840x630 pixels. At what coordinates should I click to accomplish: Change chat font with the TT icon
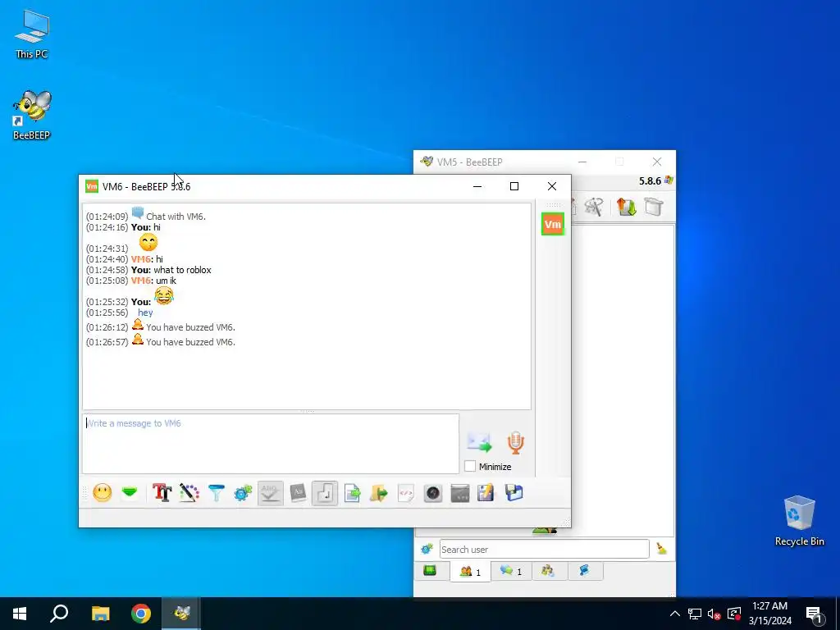(x=162, y=492)
